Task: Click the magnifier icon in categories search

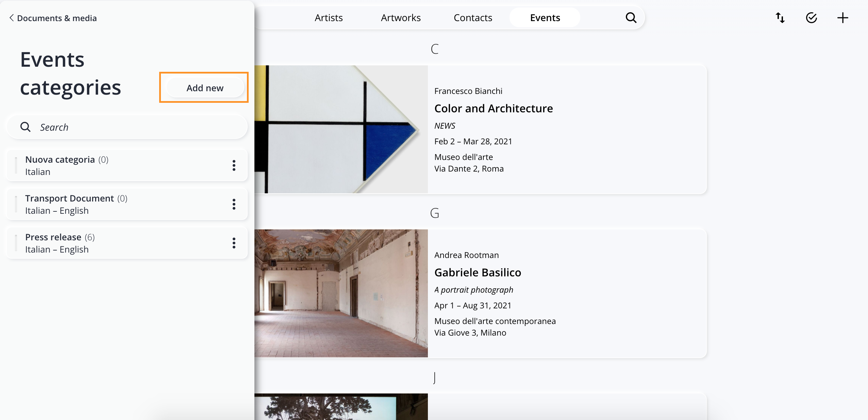Action: coord(26,127)
